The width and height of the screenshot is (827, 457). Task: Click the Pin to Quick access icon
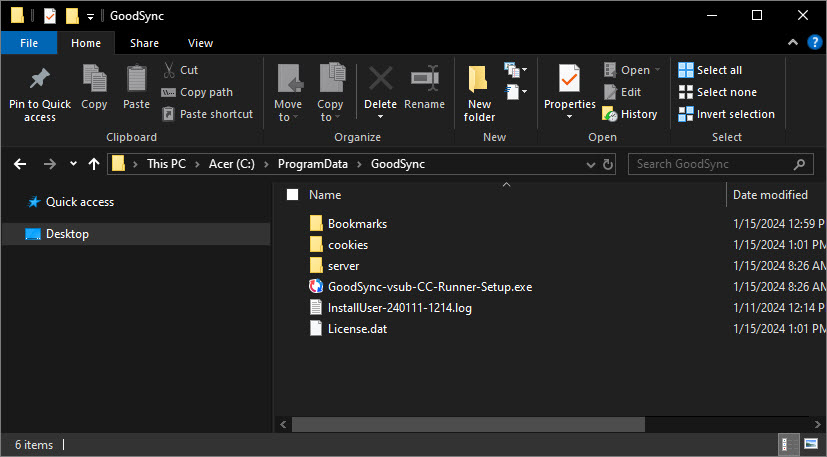pos(40,79)
